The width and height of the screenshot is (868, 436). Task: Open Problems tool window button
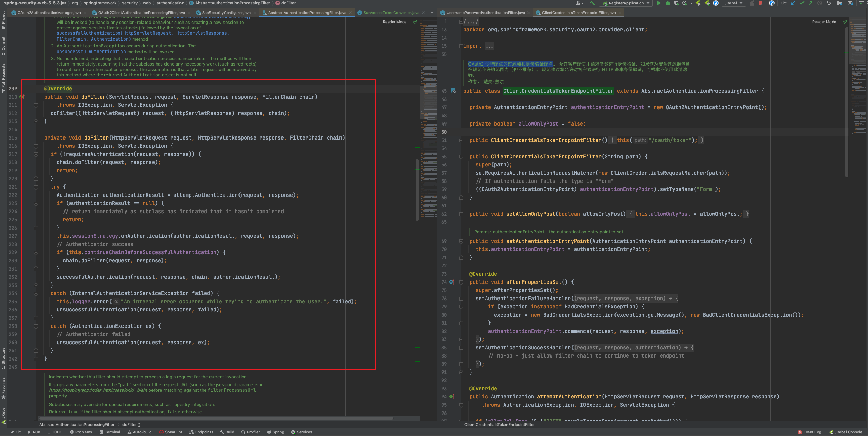[x=81, y=432]
